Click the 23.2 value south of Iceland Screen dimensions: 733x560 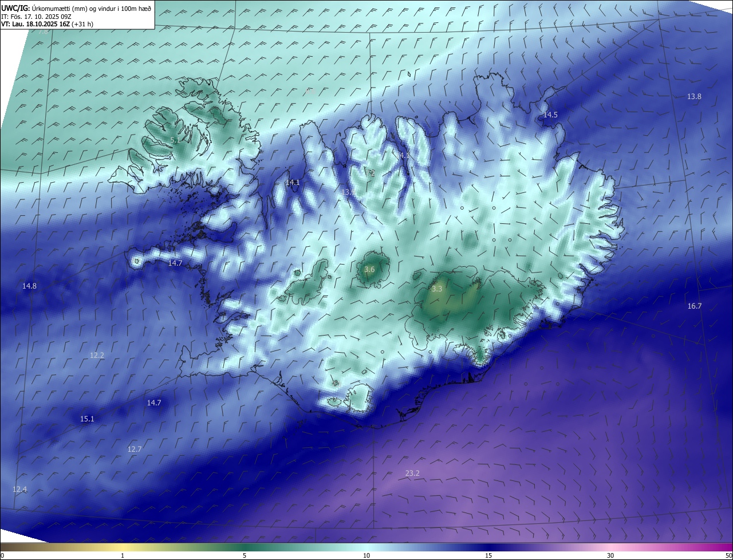[412, 473]
